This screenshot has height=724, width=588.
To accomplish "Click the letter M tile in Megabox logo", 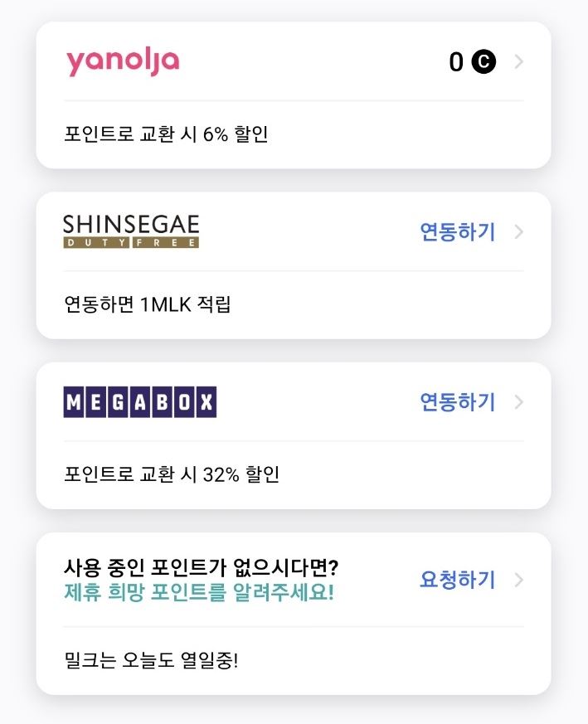I will pos(74,402).
